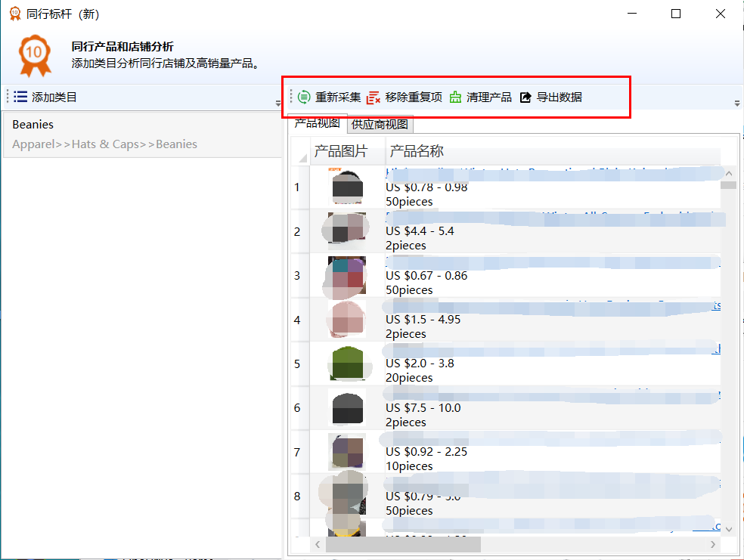This screenshot has height=560, width=744.
Task: Click the orange number 10 badge icon
Action: click(34, 55)
